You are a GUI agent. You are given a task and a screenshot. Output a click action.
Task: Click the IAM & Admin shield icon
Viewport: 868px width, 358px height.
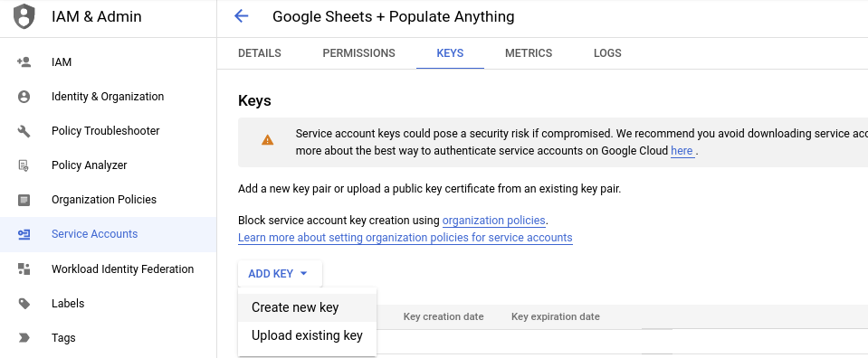tap(24, 16)
